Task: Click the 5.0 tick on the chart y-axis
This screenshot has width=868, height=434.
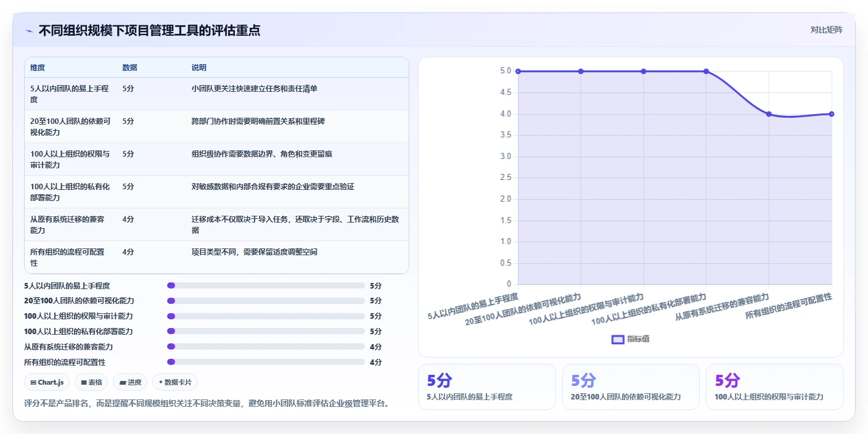Action: [506, 71]
